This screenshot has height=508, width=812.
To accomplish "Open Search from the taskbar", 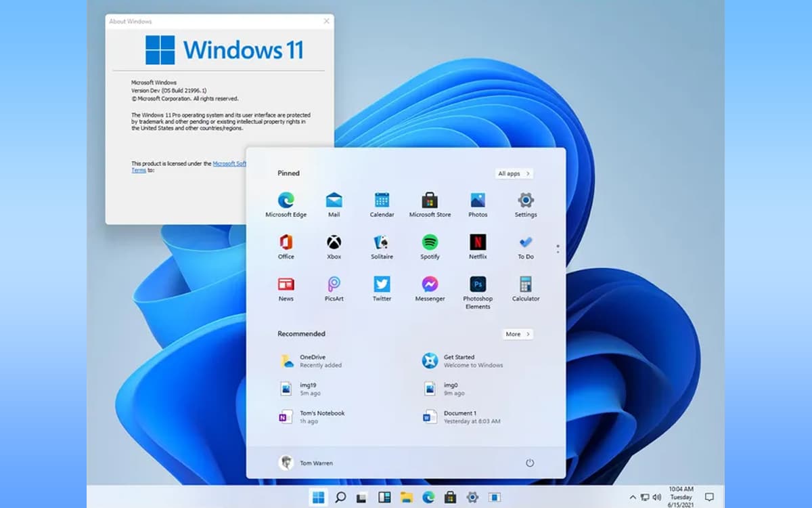I will (x=340, y=497).
